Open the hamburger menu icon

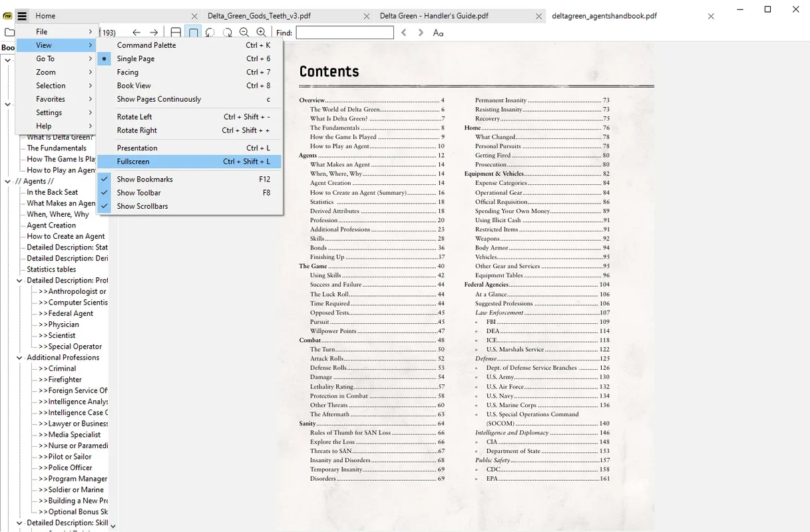pyautogui.click(x=22, y=15)
